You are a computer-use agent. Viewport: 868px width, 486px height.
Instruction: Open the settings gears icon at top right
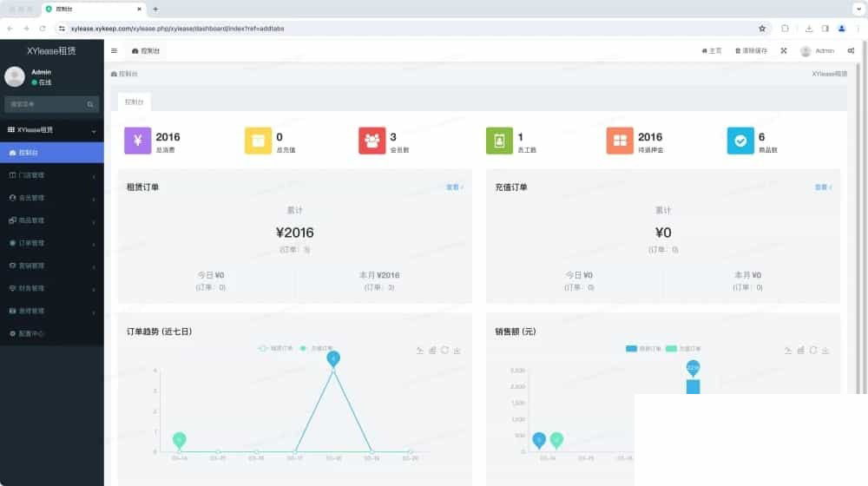(851, 51)
